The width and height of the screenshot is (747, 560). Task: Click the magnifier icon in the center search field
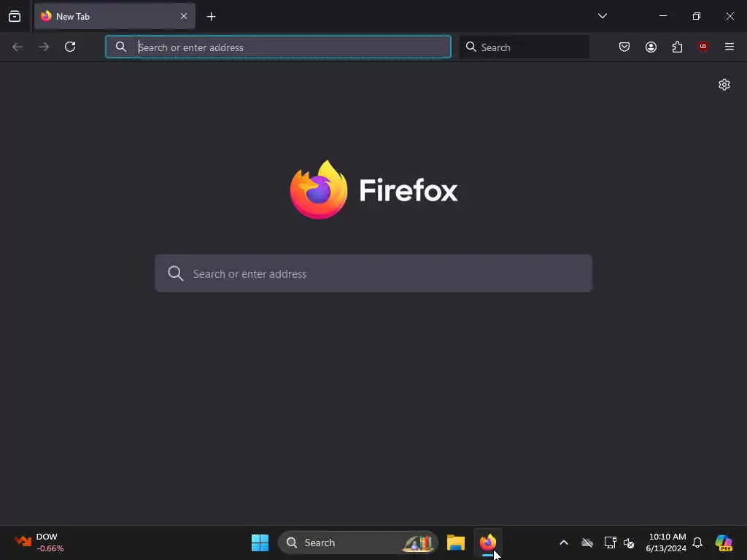tap(175, 273)
